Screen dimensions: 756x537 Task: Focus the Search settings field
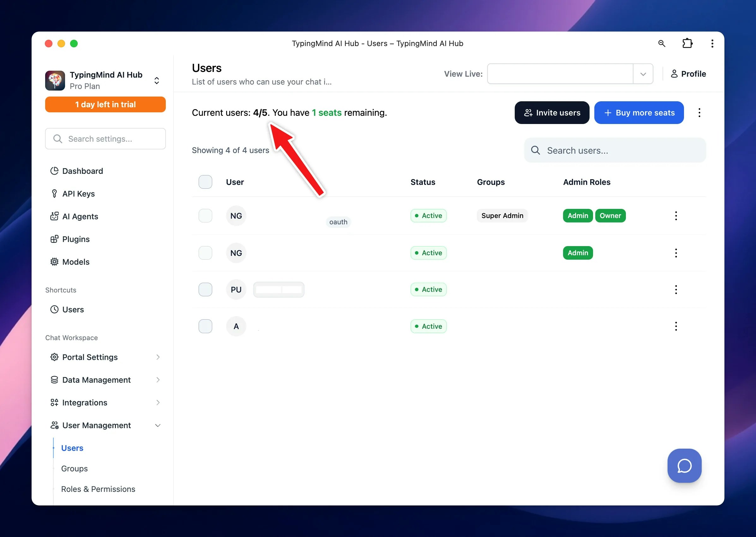pyautogui.click(x=105, y=139)
